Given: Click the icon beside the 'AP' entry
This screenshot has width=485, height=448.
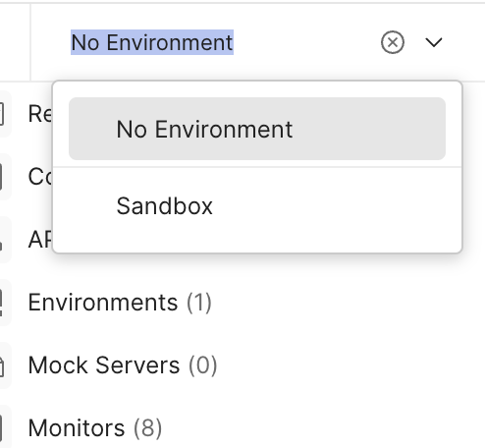Looking at the screenshot, I should pyautogui.click(x=3, y=240).
